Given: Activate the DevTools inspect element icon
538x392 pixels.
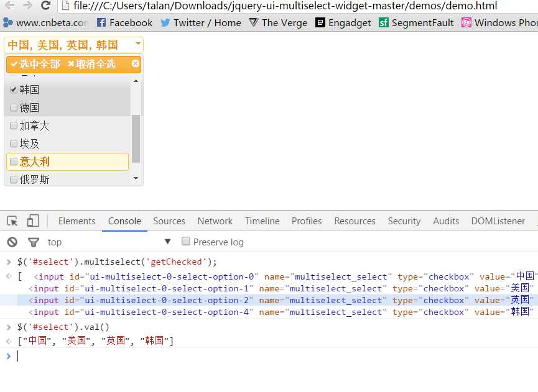Looking at the screenshot, I should (12, 221).
